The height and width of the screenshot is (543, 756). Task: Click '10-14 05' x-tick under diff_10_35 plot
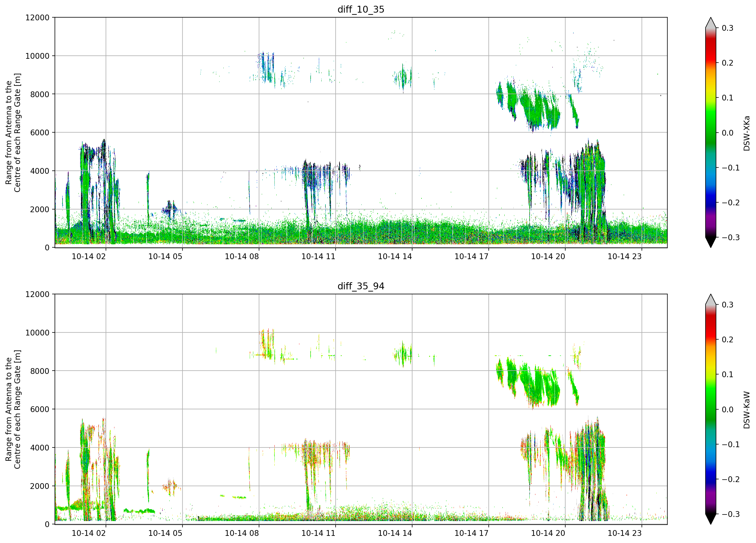pos(165,256)
